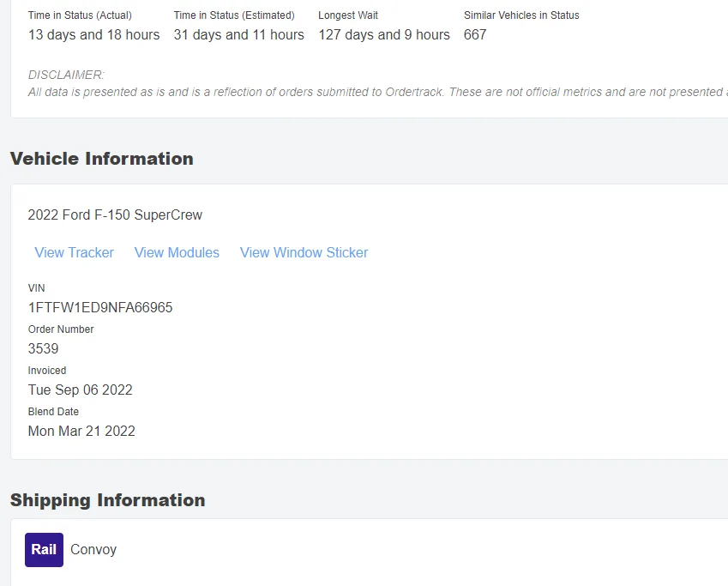The height and width of the screenshot is (586, 728).
Task: Select the Convoy shipping label
Action: coord(93,550)
